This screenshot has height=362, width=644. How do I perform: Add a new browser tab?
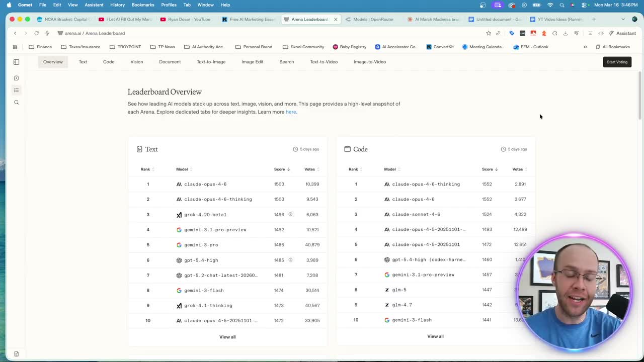(x=594, y=19)
